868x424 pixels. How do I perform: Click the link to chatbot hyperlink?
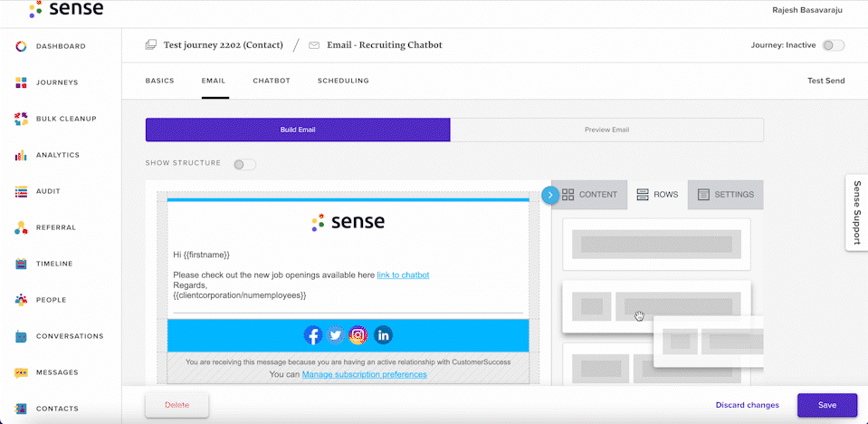(403, 275)
